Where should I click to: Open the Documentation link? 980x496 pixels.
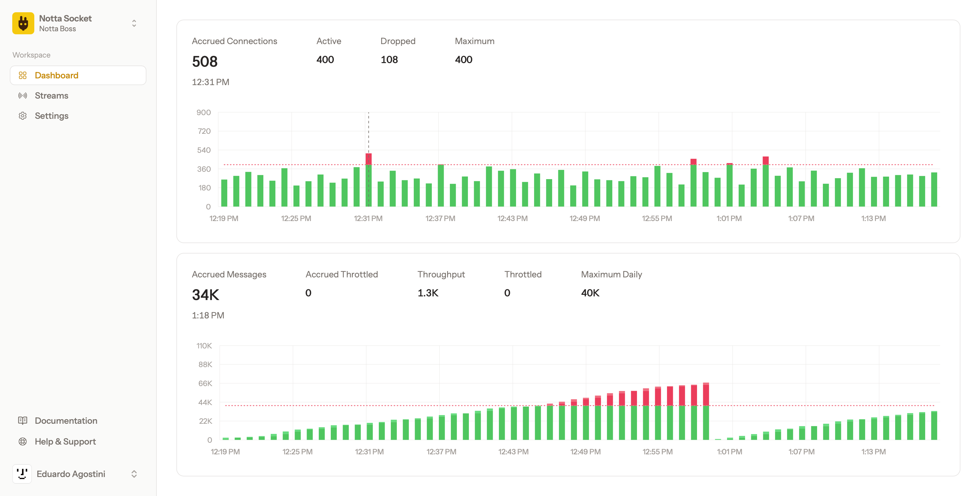tap(66, 420)
